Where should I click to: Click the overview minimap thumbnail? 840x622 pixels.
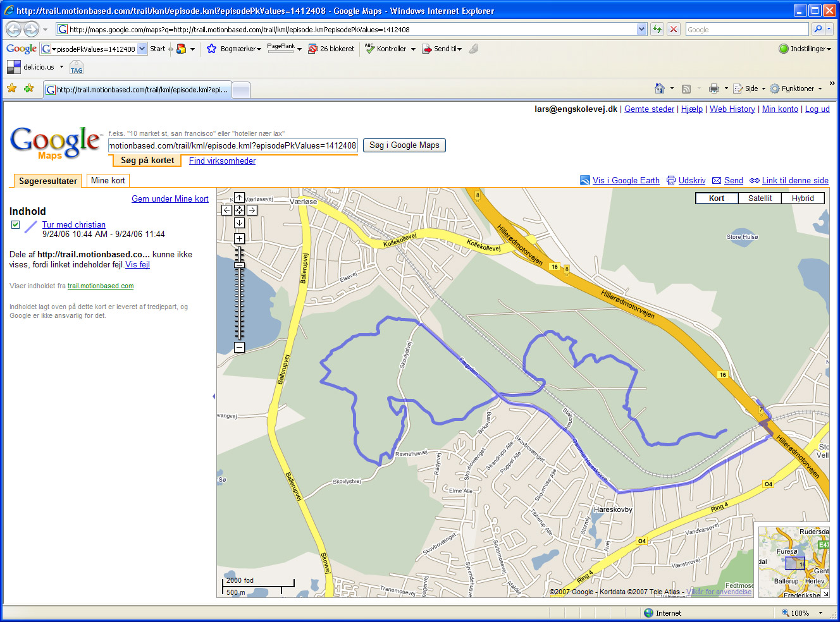click(x=794, y=562)
